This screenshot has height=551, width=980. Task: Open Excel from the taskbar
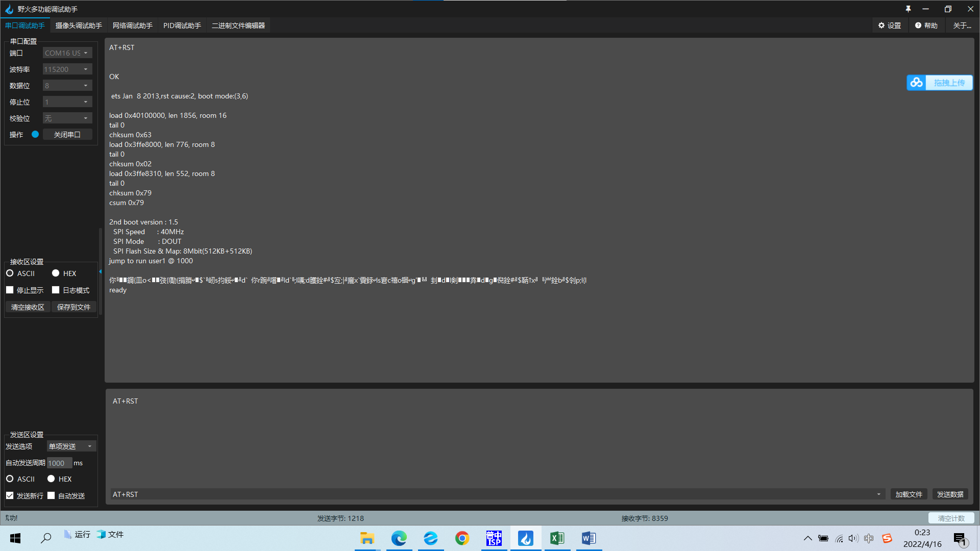557,538
